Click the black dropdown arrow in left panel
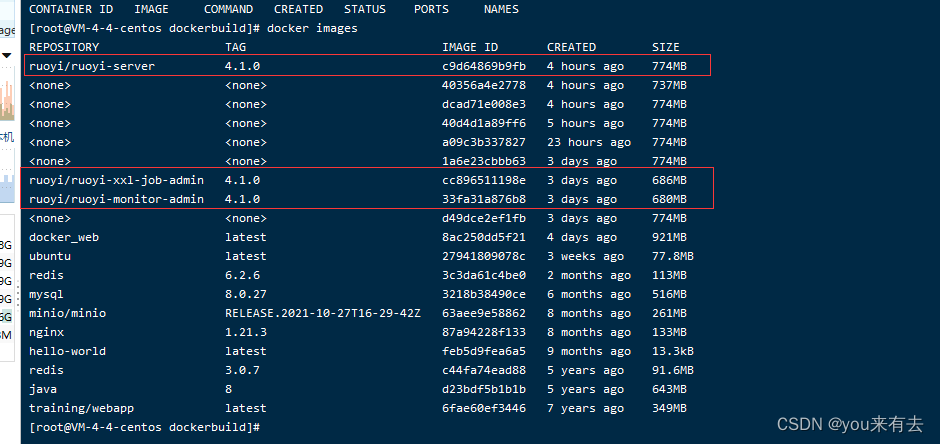940x444 pixels. 7,56
